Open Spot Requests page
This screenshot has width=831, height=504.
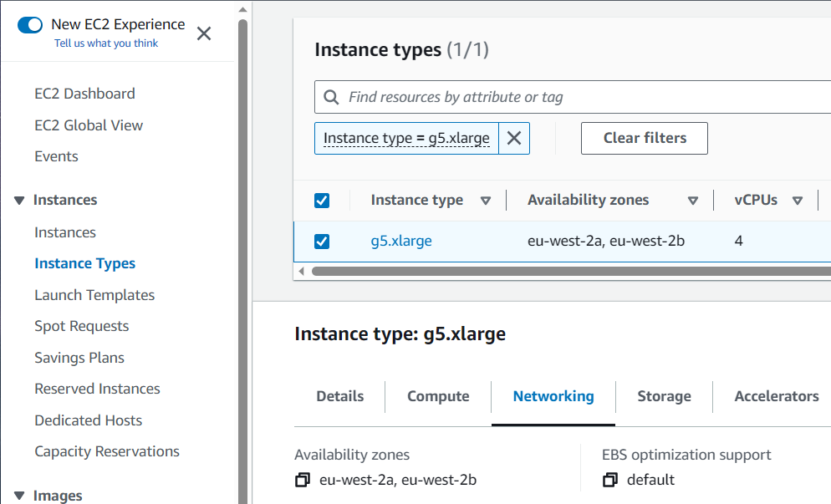coord(82,327)
